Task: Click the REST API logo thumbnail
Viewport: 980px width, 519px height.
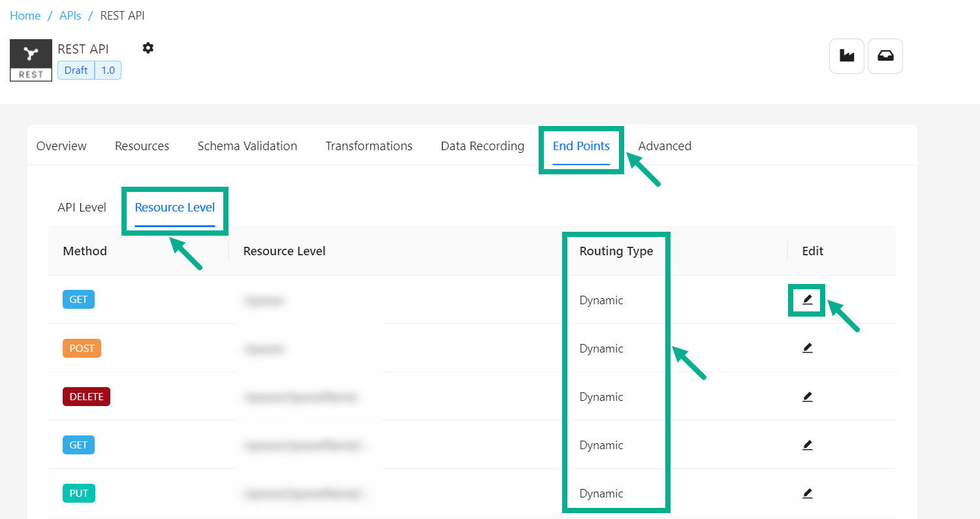Action: click(x=31, y=60)
